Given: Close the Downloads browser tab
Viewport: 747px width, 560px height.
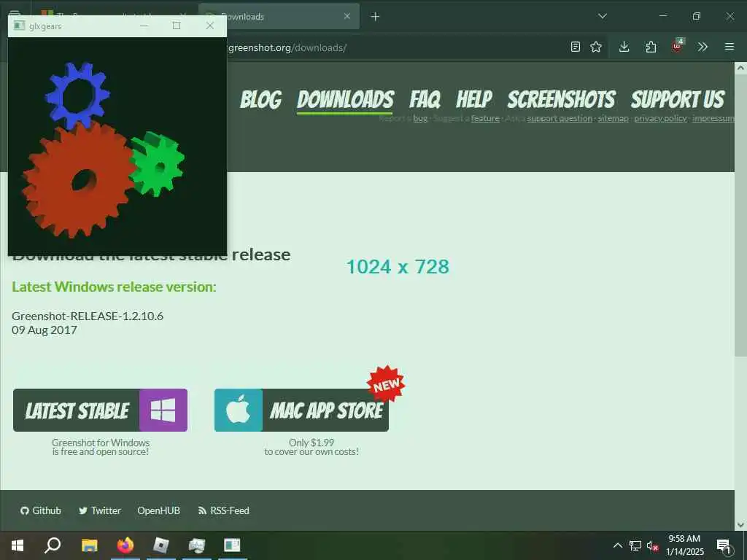Looking at the screenshot, I should [x=347, y=16].
